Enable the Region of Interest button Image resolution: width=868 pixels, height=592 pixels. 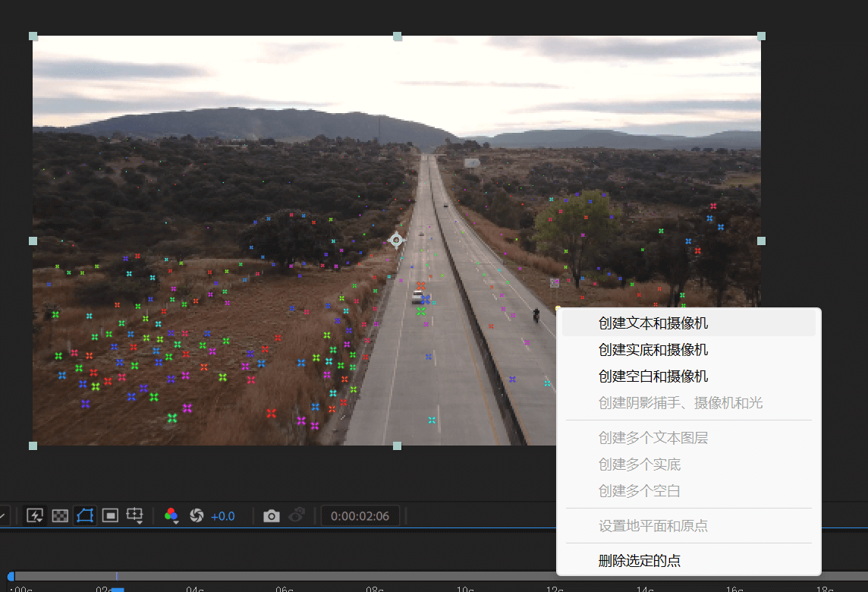pyautogui.click(x=110, y=516)
